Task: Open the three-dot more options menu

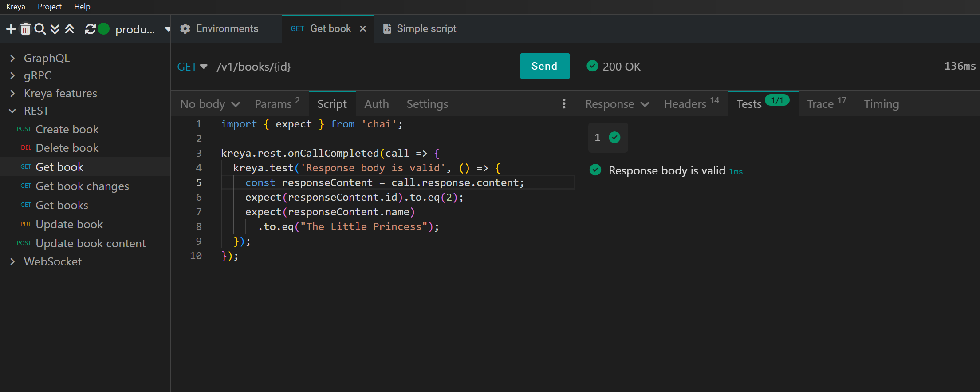Action: point(563,104)
